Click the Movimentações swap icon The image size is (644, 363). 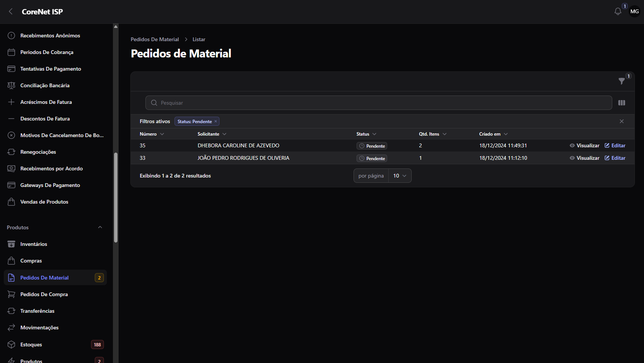11,327
